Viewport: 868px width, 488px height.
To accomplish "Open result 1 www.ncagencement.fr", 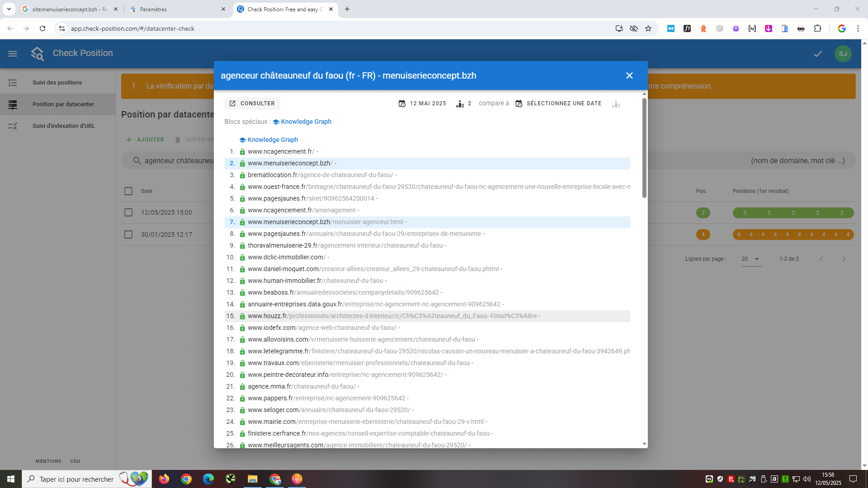I will coord(281,151).
